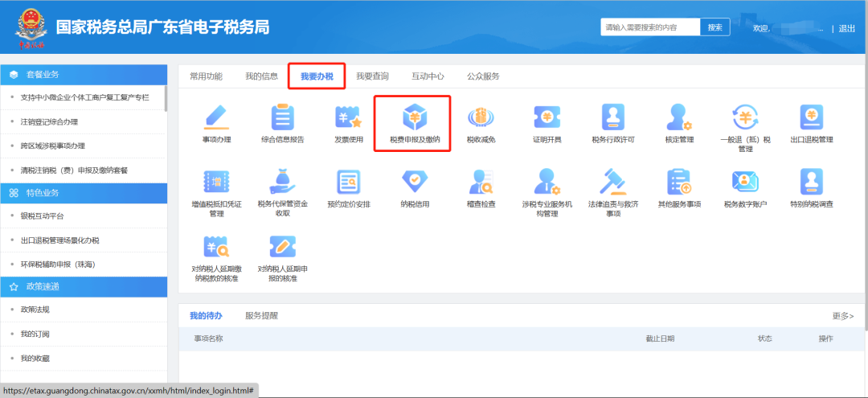Open the 核定管理 icon
The height and width of the screenshot is (398, 868).
(x=679, y=117)
